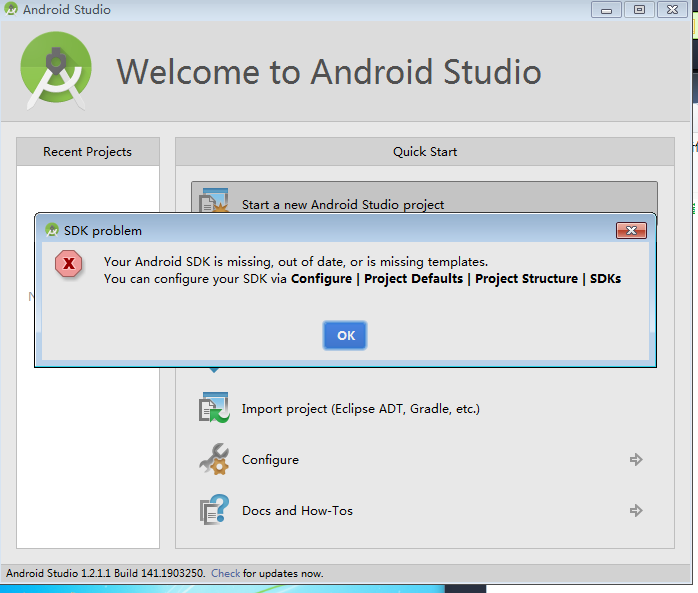Screen dimensions: 698x593
Task: Click the Welcome to Android Studio heading
Action: pyautogui.click(x=329, y=72)
